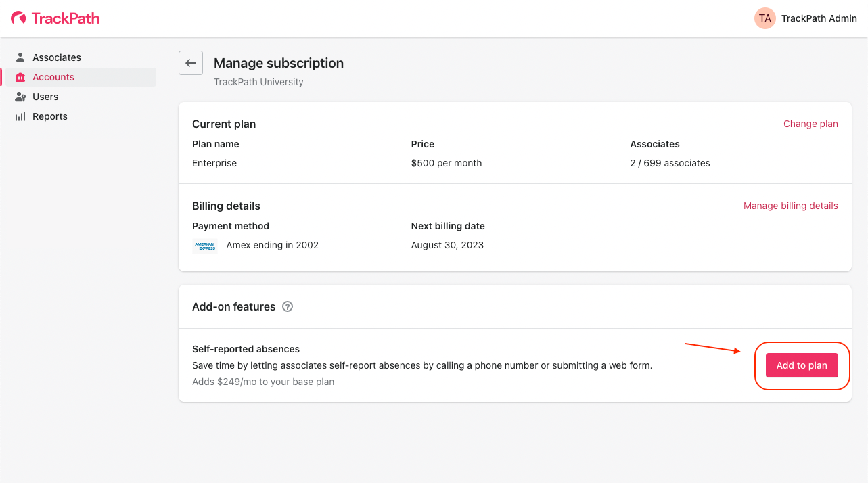Click the Change plan link
Screen dimensions: 868x483
[810, 124]
